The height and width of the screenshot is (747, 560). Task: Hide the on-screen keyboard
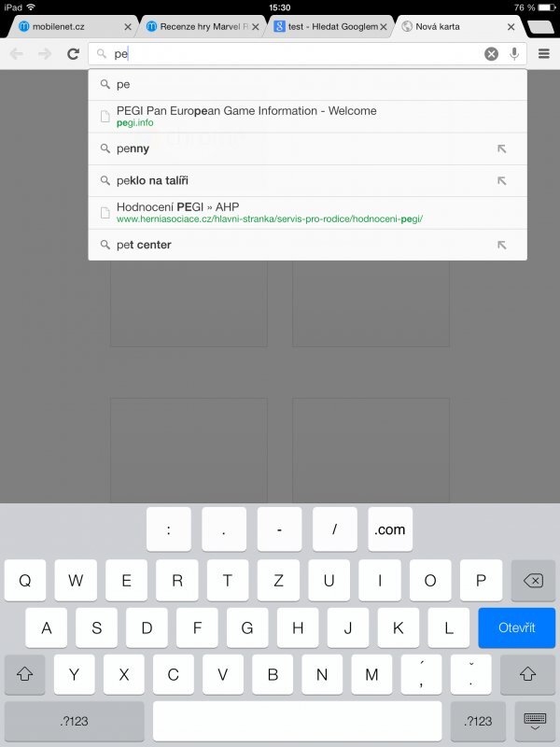pos(535,721)
